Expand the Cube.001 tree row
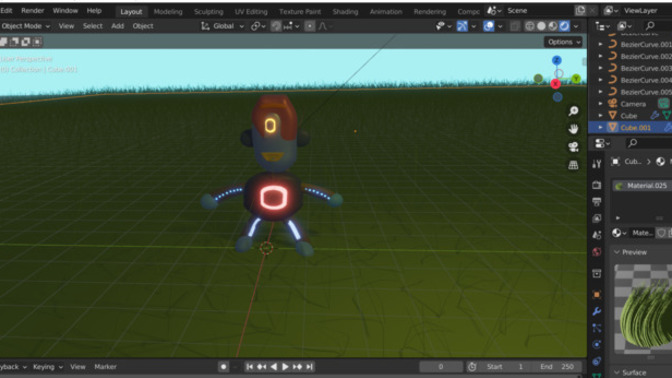The image size is (672, 378). (x=600, y=127)
